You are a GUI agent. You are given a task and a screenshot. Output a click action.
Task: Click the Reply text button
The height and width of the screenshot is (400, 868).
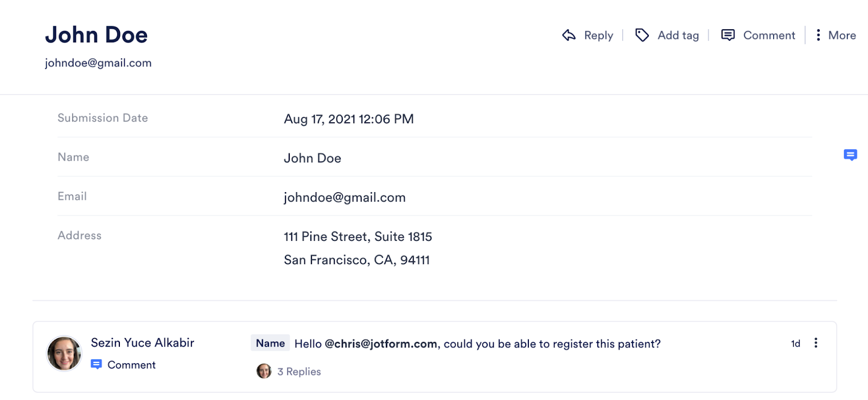(598, 35)
